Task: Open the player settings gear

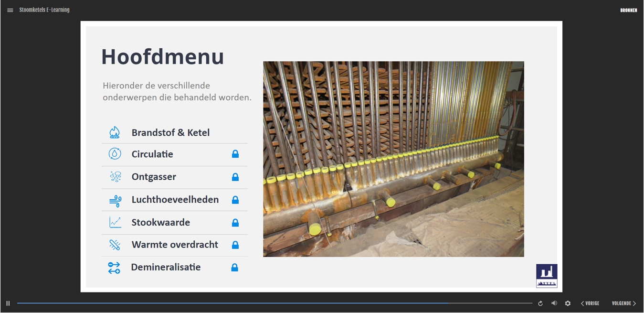Action: [568, 303]
